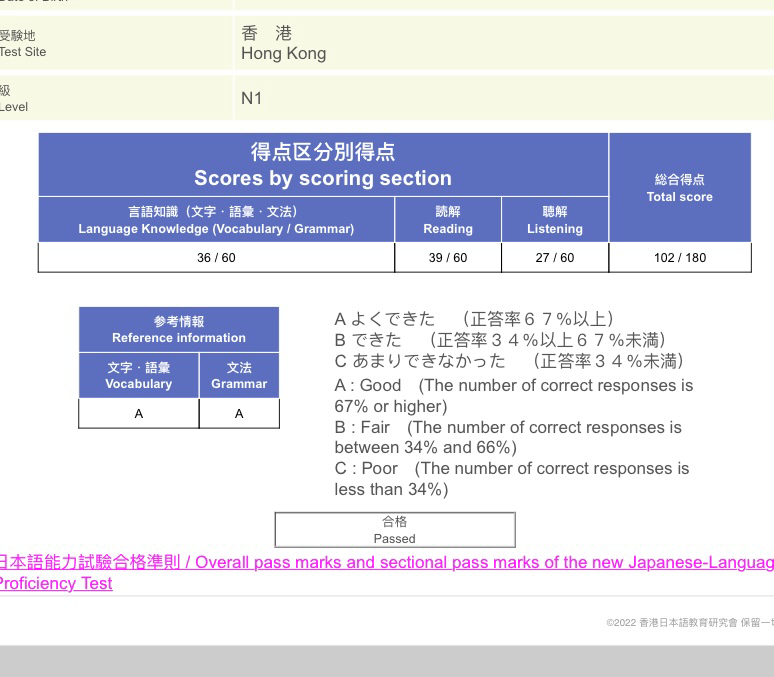Click the Vocabulary column header

139,375
